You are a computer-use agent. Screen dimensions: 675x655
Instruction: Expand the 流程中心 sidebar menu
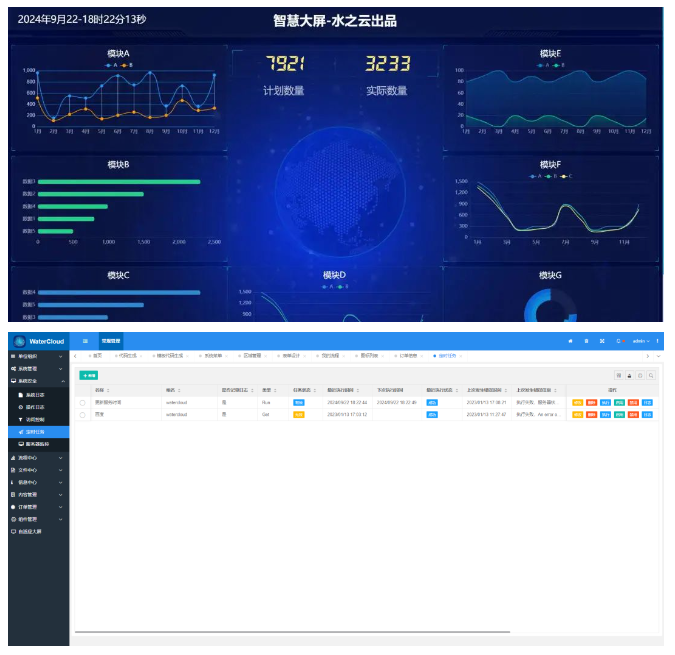click(x=38, y=458)
